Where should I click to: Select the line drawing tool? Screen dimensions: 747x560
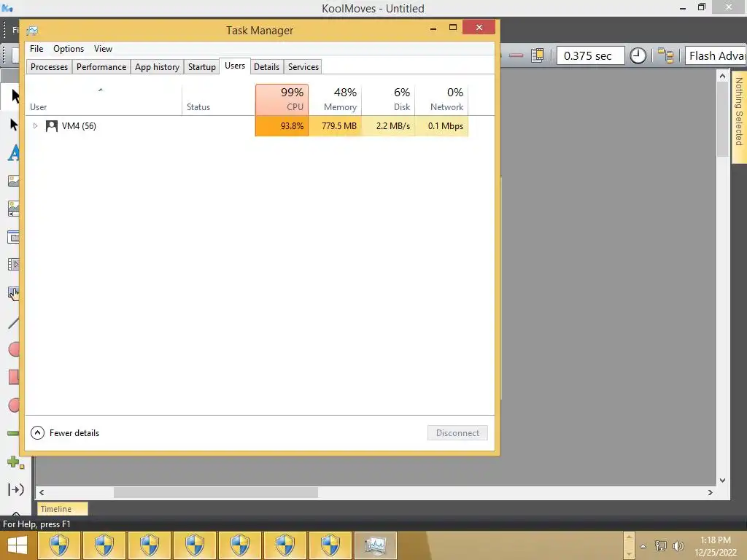[x=13, y=323]
